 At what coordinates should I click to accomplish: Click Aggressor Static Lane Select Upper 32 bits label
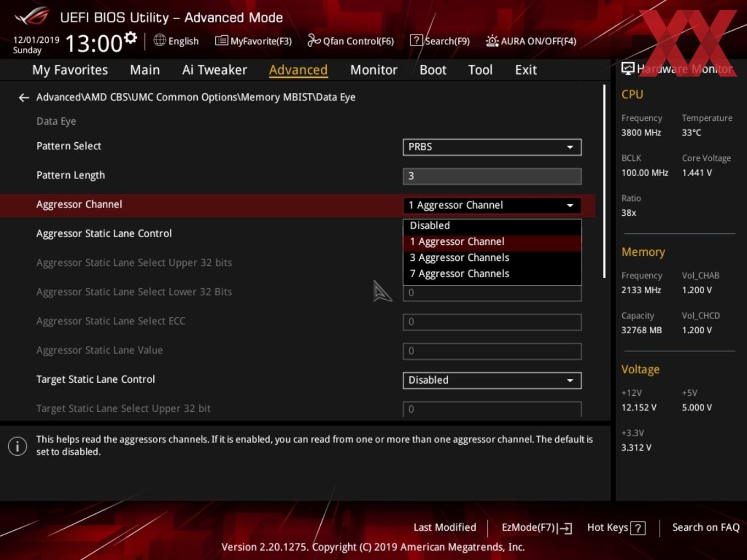click(x=134, y=262)
